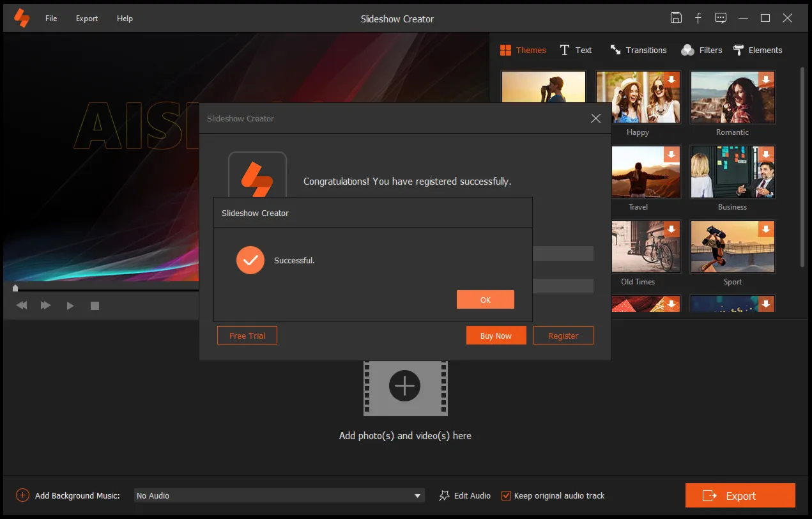The height and width of the screenshot is (519, 812).
Task: Click Edit Audio
Action: (465, 495)
